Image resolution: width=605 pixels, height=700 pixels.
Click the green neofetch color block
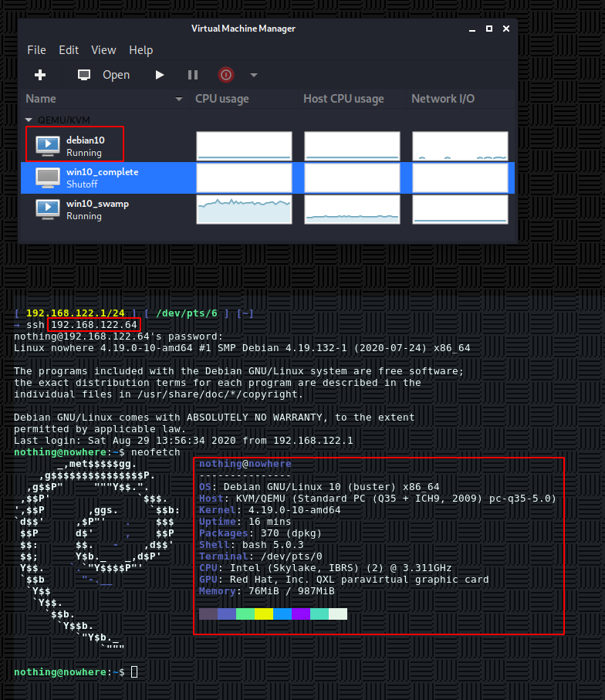pyautogui.click(x=245, y=614)
